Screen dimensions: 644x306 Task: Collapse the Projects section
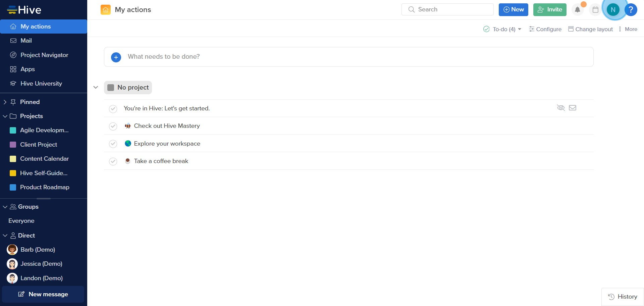pyautogui.click(x=5, y=116)
